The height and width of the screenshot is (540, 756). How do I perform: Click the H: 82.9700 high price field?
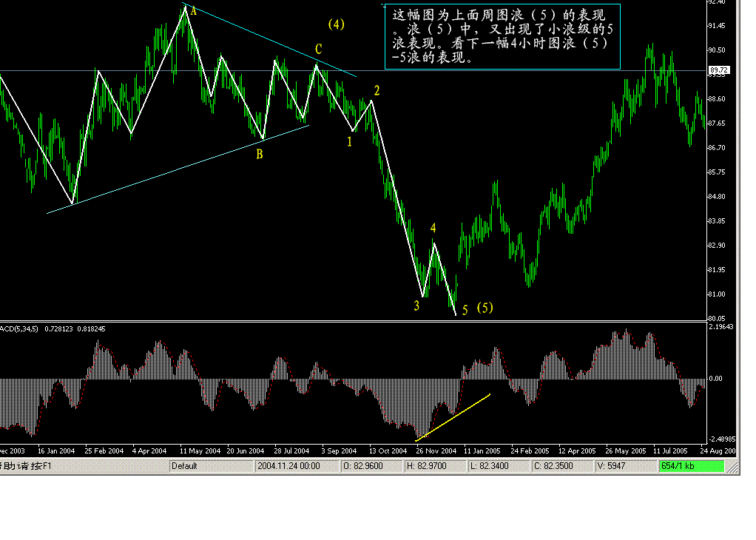click(x=436, y=466)
